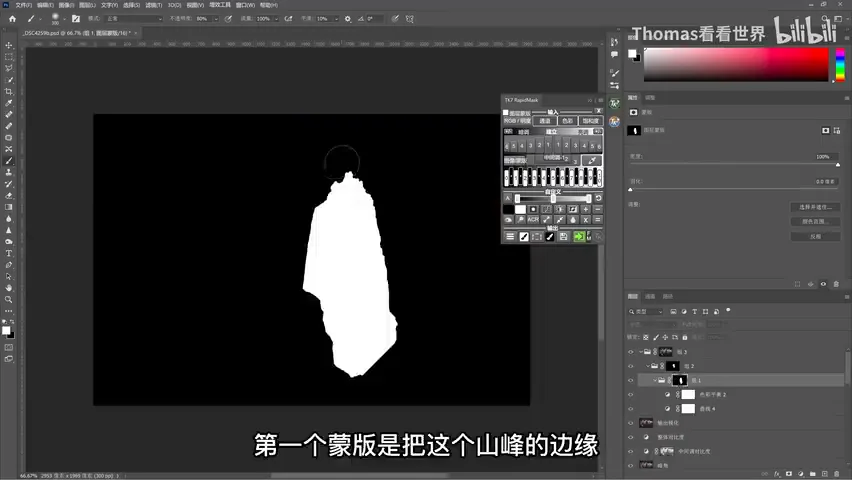Image resolution: width=852 pixels, height=480 pixels.
Task: Toggle symmetry paint butterfly icon
Action: coord(410,18)
